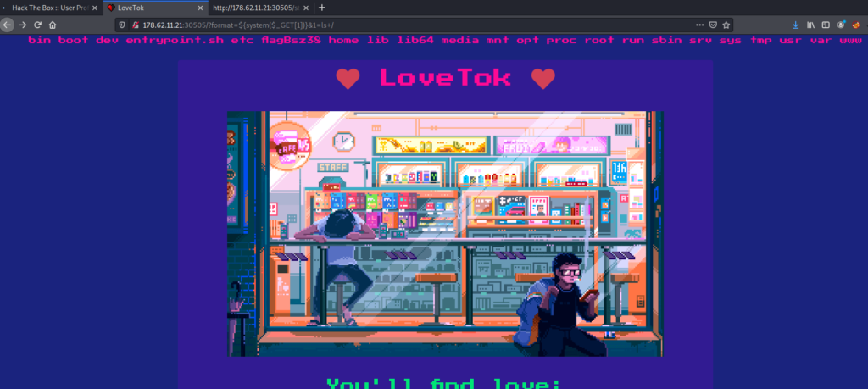The width and height of the screenshot is (868, 389).
Task: Save page to Pocket
Action: (714, 25)
